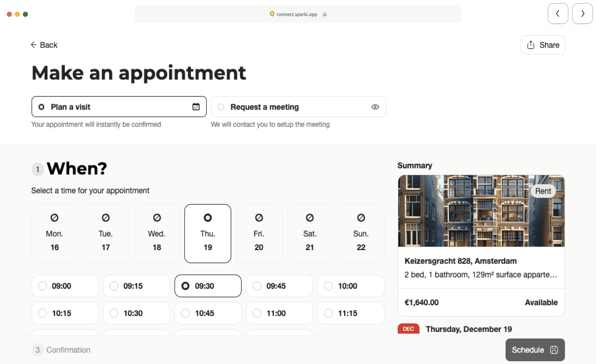The height and width of the screenshot is (364, 596).
Task: Click the Keizersgracht 828, Amsterdam title
Action: 460,261
